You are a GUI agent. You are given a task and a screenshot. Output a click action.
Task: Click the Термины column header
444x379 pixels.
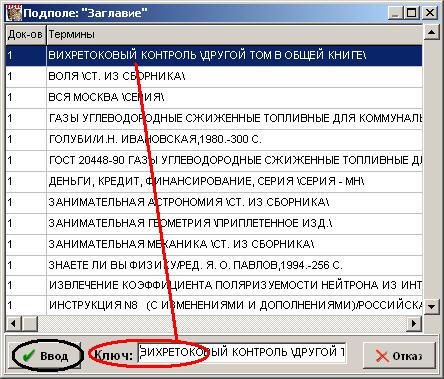click(234, 34)
